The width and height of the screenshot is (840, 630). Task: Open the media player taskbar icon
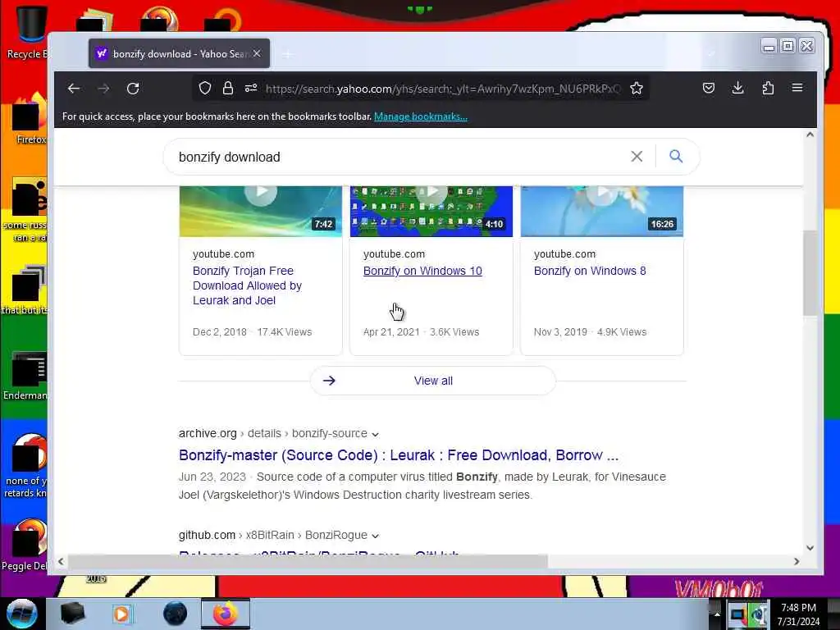coord(122,614)
